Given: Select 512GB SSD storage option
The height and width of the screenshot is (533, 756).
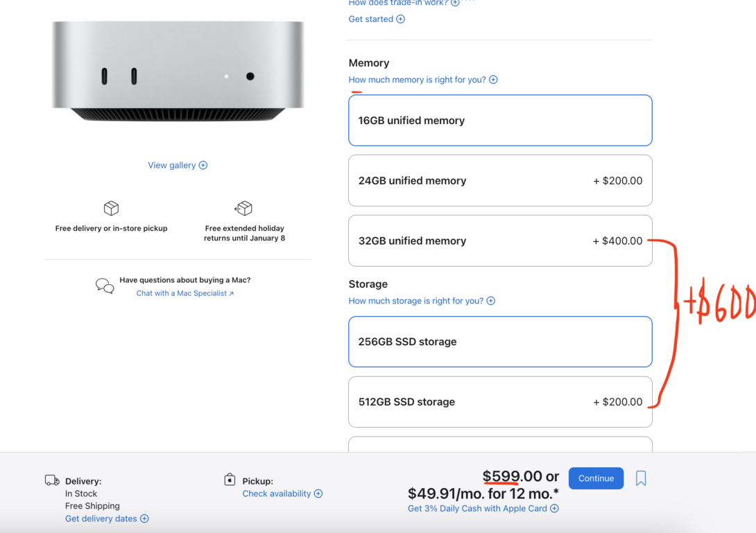Looking at the screenshot, I should 500,402.
